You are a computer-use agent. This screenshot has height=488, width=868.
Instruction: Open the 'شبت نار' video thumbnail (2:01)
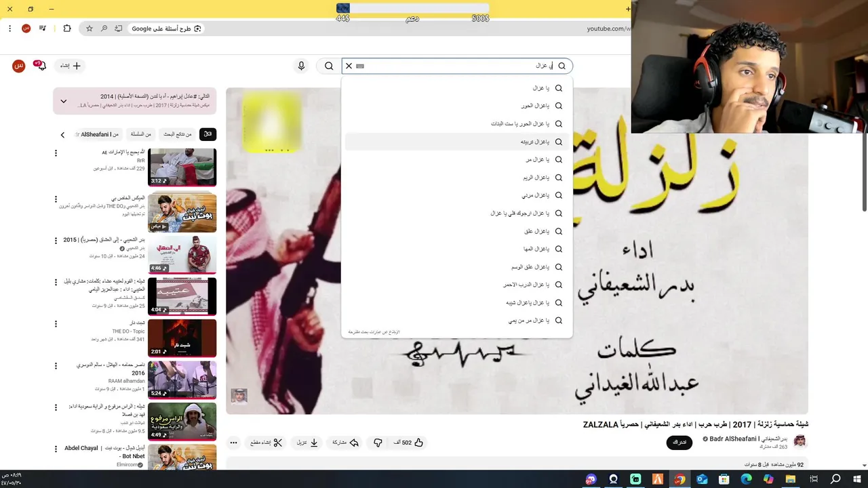pyautogui.click(x=182, y=338)
